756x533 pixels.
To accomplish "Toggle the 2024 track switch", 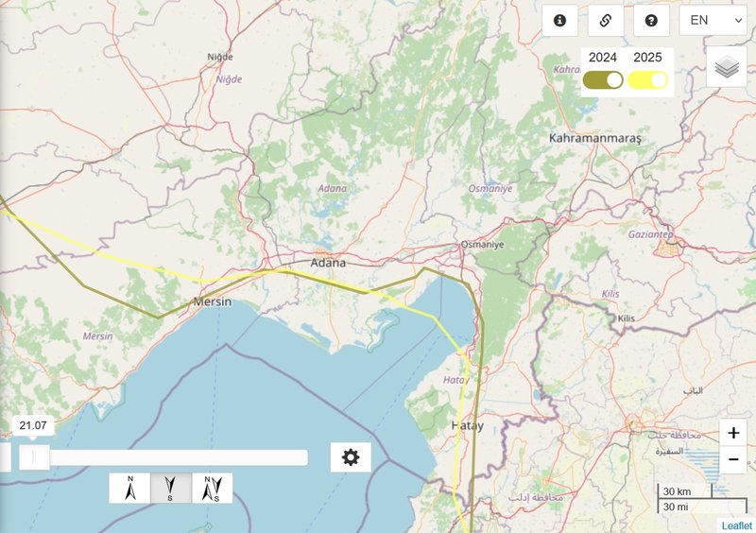I will (603, 80).
